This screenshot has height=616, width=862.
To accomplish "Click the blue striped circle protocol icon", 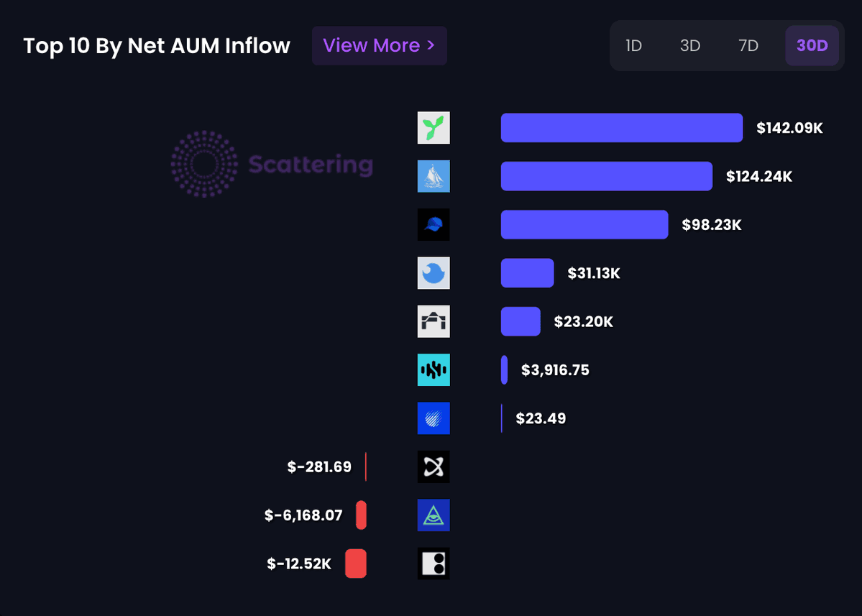I will 434,418.
